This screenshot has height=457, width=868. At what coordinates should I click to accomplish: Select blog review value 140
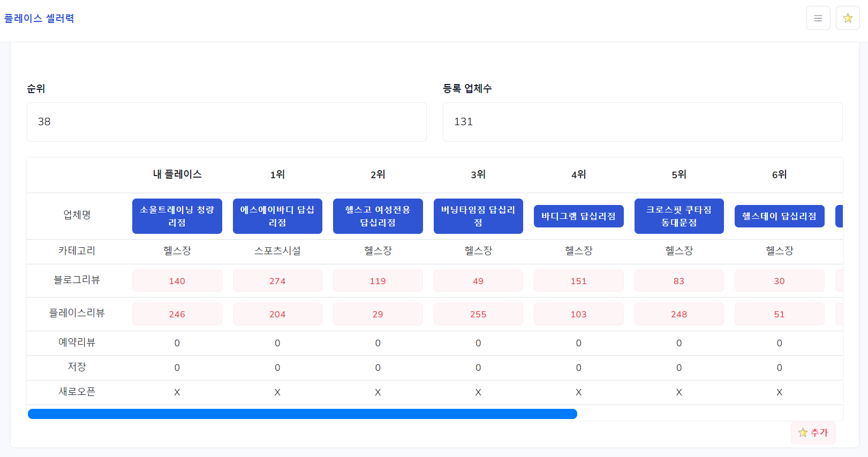click(x=177, y=281)
